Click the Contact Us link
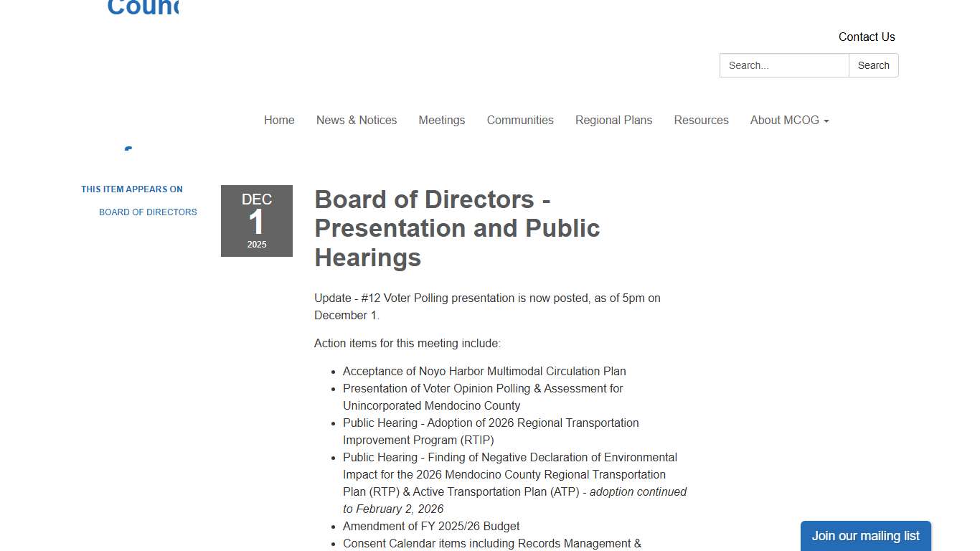 click(x=867, y=37)
